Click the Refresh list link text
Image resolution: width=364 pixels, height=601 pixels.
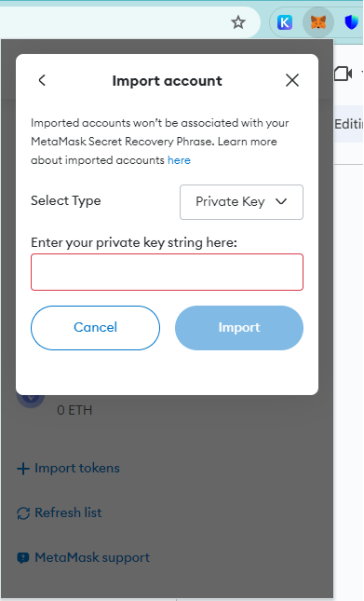click(68, 512)
